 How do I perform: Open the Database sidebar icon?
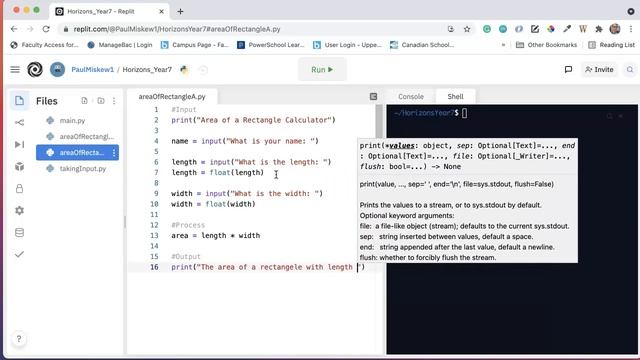point(19,233)
